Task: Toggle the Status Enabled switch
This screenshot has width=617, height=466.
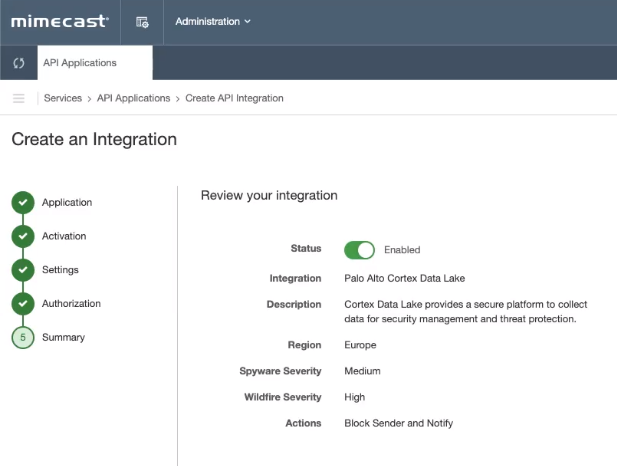Action: (x=359, y=250)
